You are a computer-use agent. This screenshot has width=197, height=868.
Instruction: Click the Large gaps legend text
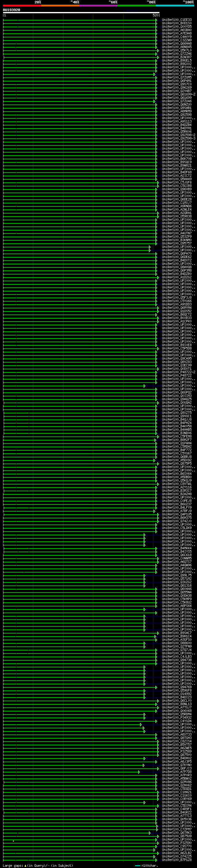point(13,865)
